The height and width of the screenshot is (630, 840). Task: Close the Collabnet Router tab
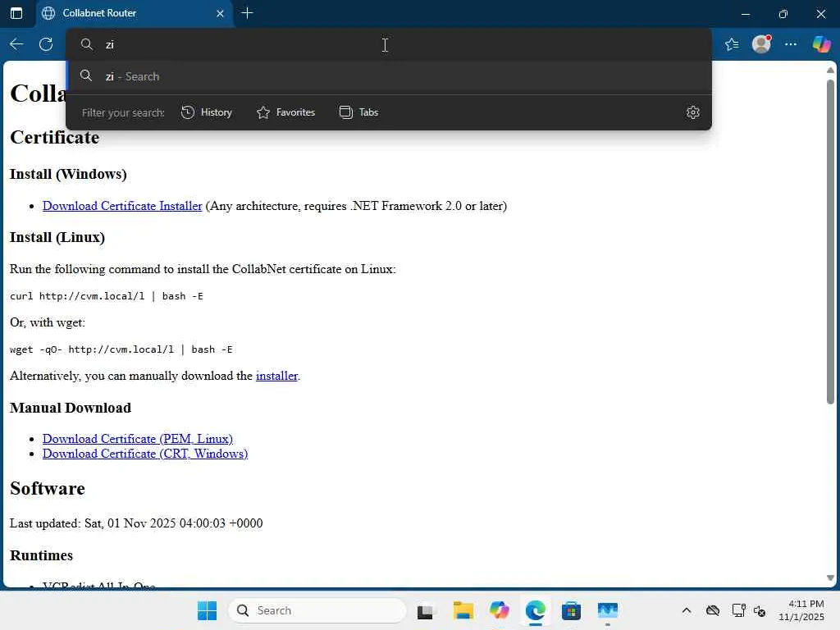[220, 13]
